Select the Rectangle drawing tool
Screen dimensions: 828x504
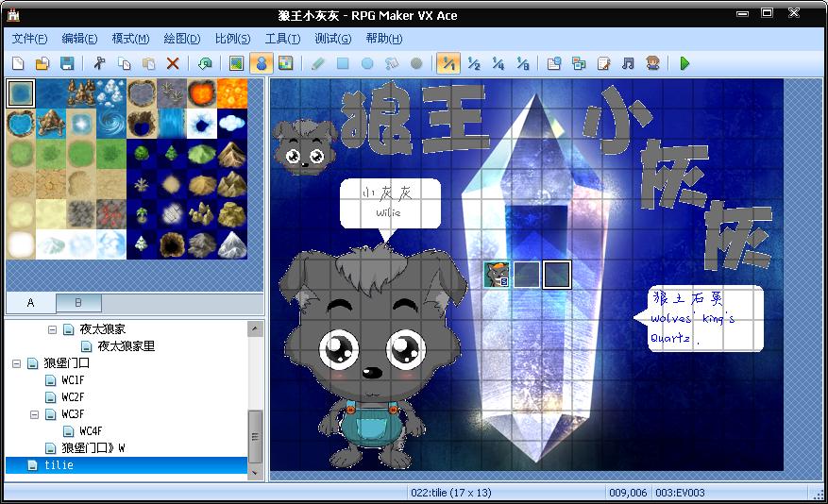(343, 63)
